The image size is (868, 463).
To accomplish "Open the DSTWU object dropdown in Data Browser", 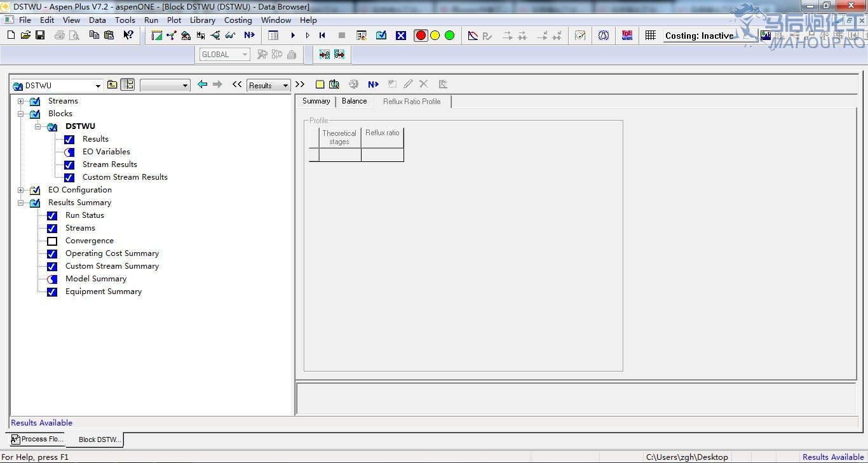I will 98,86.
